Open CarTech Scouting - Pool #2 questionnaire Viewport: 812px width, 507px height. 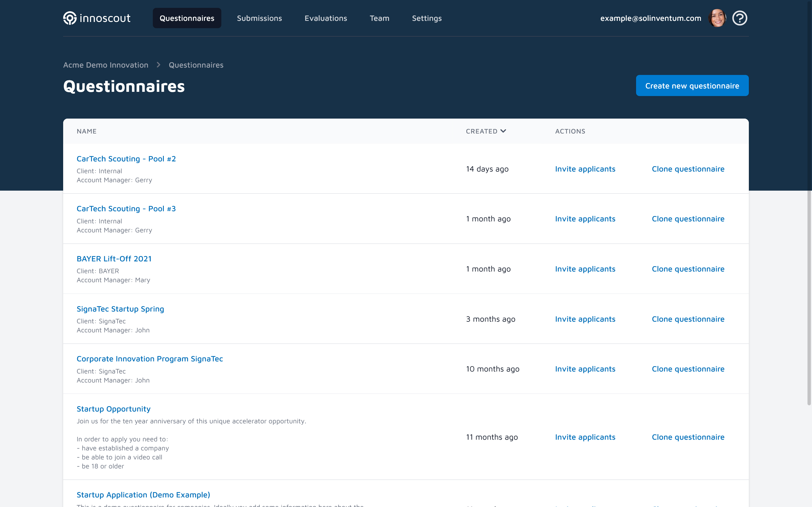point(126,159)
